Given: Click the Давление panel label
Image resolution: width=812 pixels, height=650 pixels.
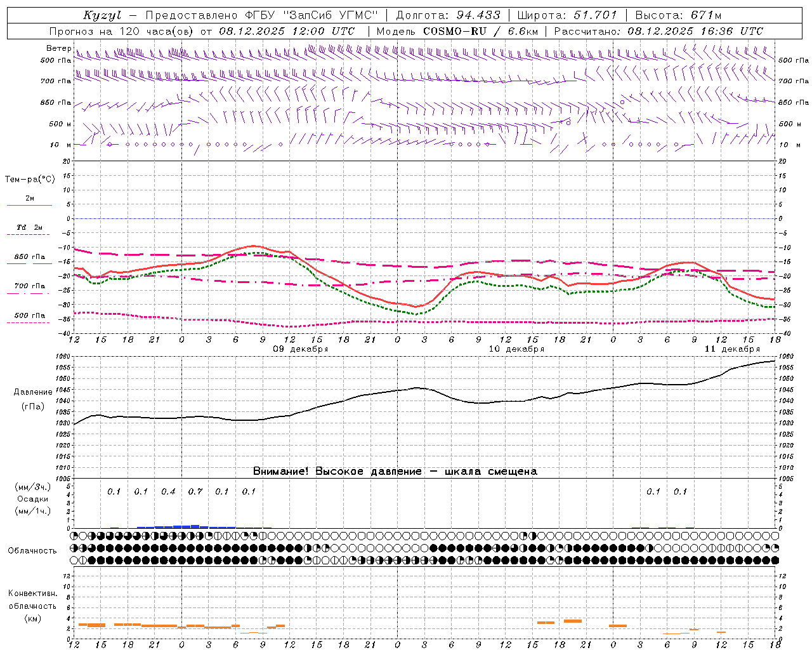Looking at the screenshot, I should coord(33,392).
